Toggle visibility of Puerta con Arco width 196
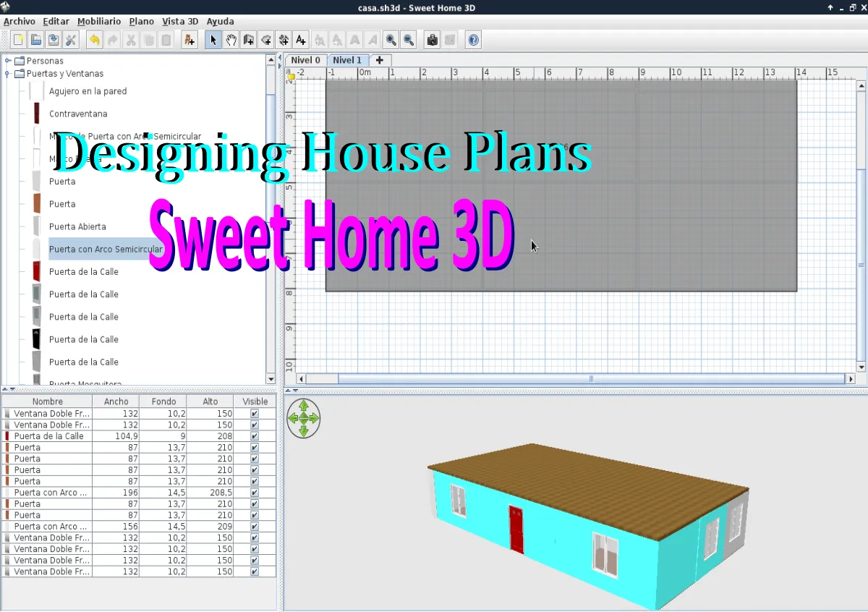868x612 pixels. point(254,493)
